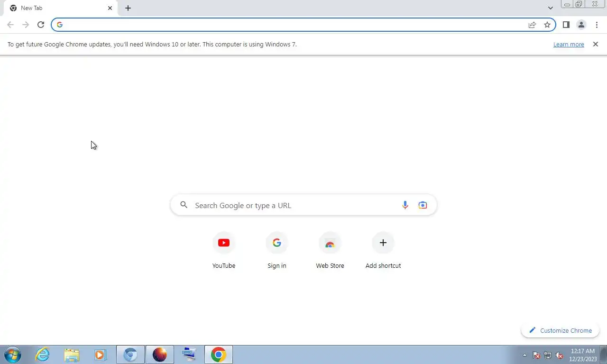Click the Google icon in the address bar

pyautogui.click(x=60, y=25)
